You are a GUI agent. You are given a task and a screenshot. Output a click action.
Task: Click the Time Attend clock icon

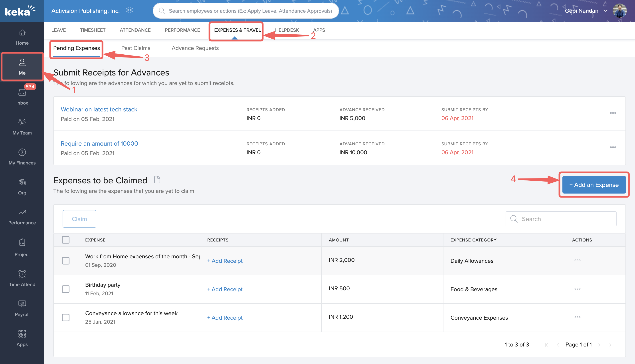[x=22, y=274]
